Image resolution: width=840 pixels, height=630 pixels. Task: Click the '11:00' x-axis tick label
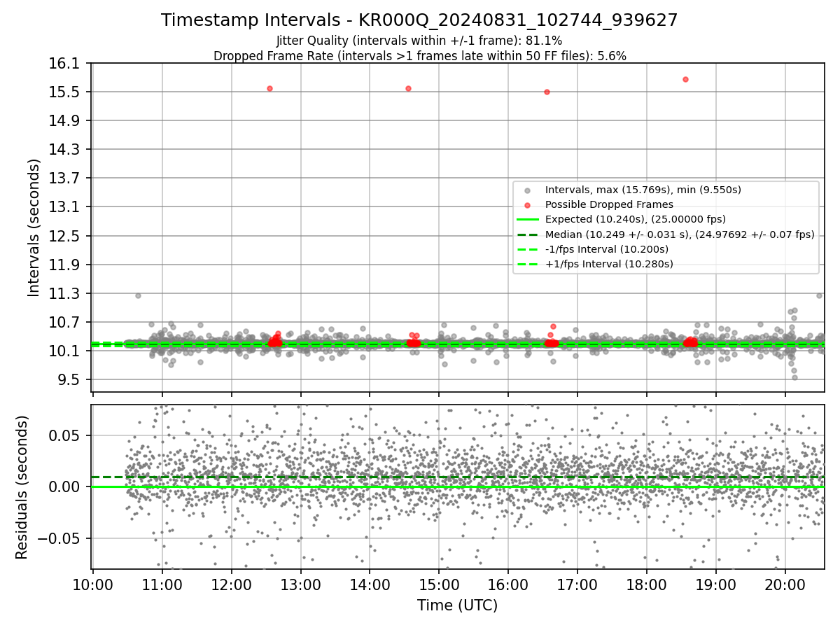(x=162, y=585)
